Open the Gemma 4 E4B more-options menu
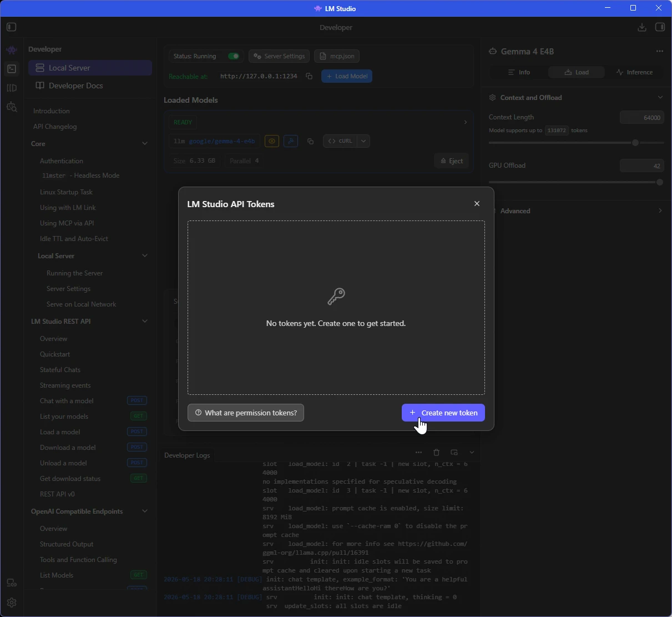The image size is (672, 617). click(659, 51)
